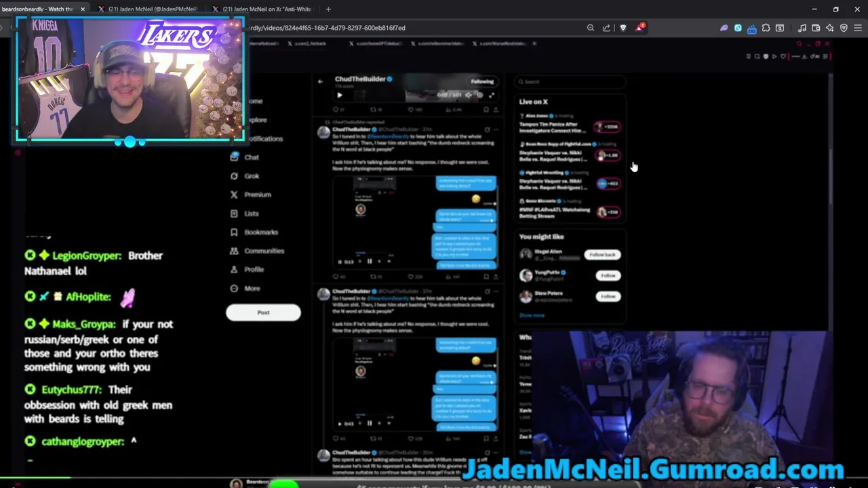Share the first tuned-in post
Image resolution: width=868 pixels, height=488 pixels.
coord(496,277)
